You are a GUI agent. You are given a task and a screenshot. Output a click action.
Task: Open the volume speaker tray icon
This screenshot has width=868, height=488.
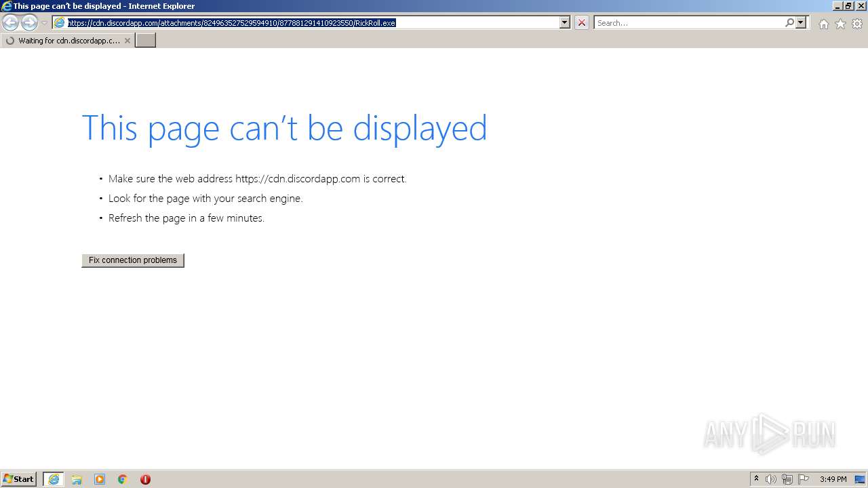click(x=771, y=479)
